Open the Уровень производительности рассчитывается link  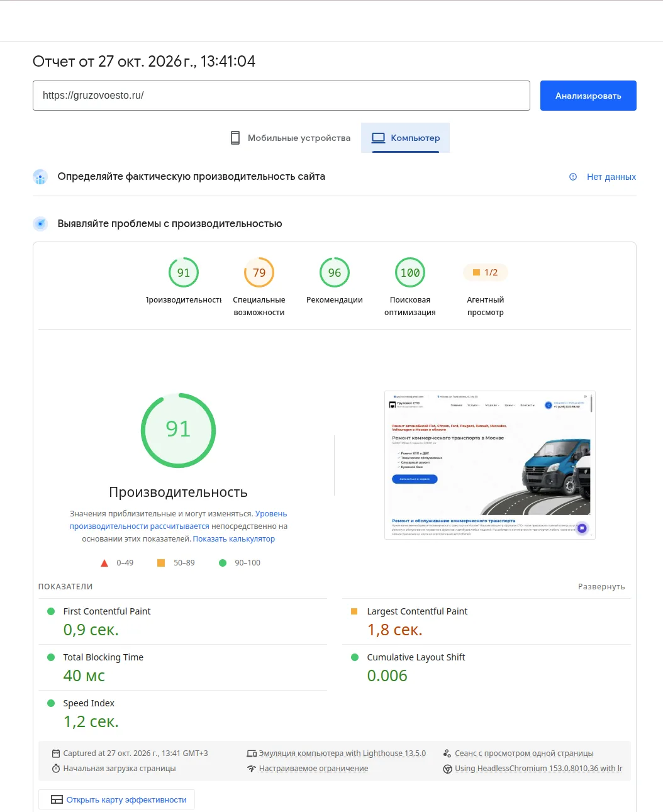coord(178,520)
